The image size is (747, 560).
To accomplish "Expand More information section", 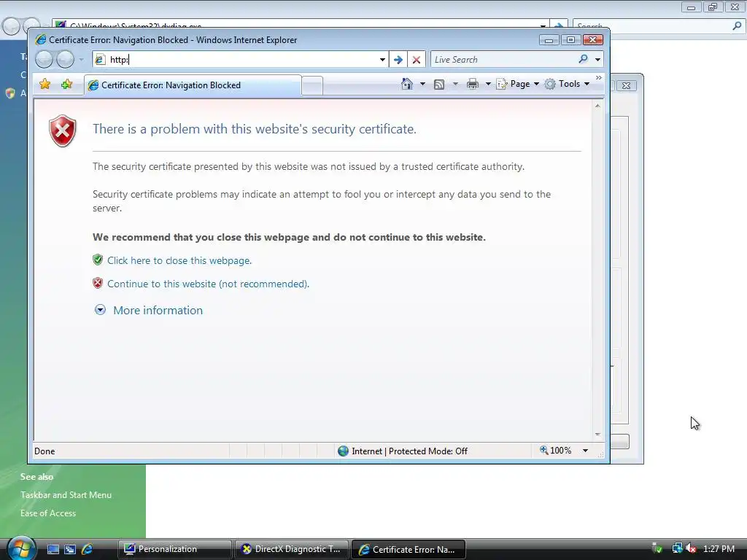I will [x=158, y=311].
